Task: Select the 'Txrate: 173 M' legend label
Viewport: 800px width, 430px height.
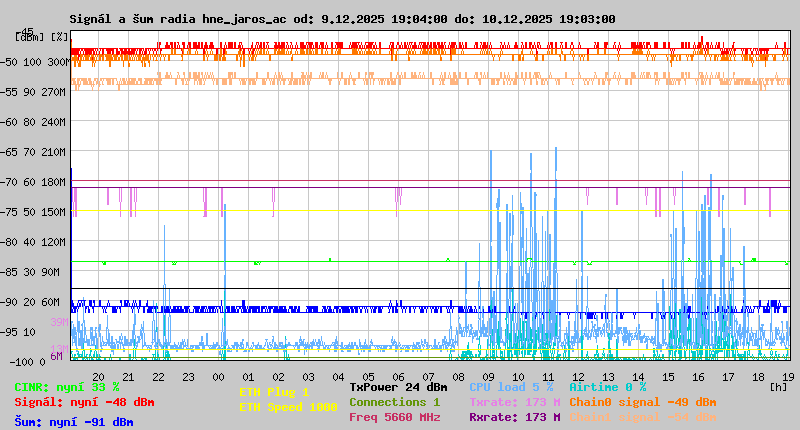Action: [514, 402]
